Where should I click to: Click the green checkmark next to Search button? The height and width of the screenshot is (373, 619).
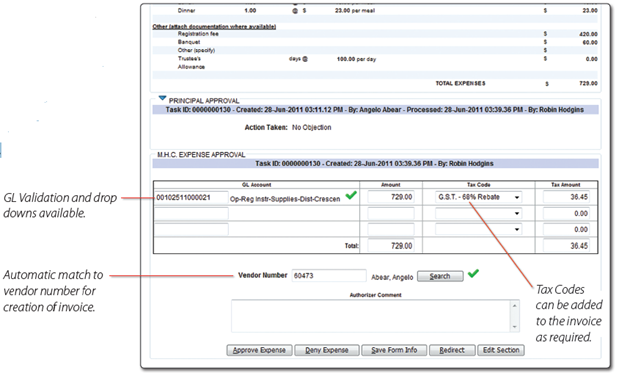473,273
